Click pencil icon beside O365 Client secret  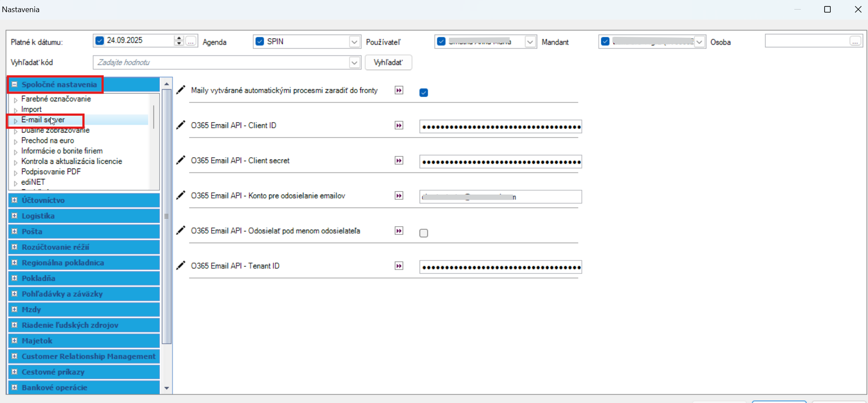181,160
